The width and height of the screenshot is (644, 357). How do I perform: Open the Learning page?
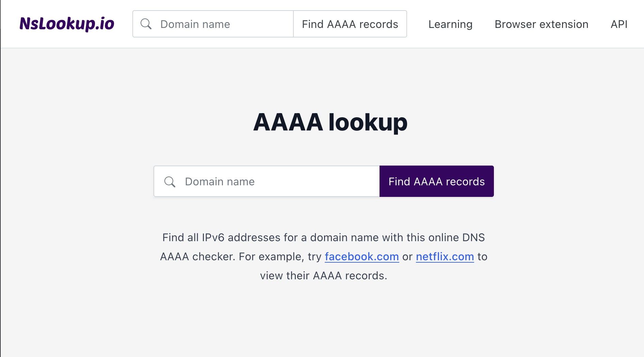point(450,24)
